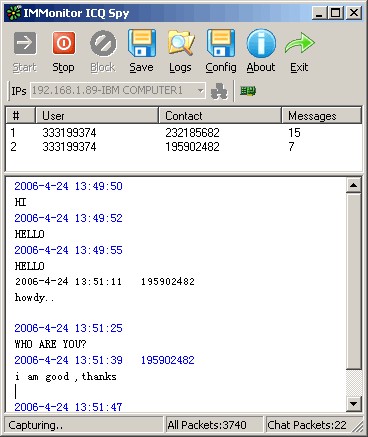Click message count 15
Image resolution: width=368 pixels, height=437 pixels.
pos(294,133)
